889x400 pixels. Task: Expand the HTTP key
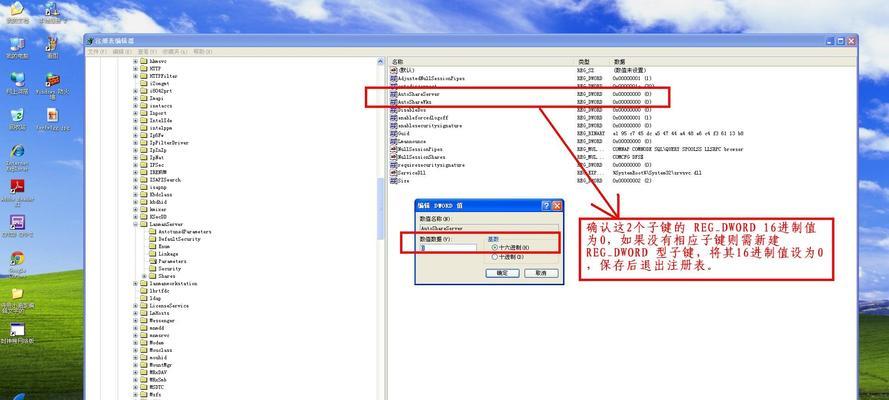tap(136, 69)
